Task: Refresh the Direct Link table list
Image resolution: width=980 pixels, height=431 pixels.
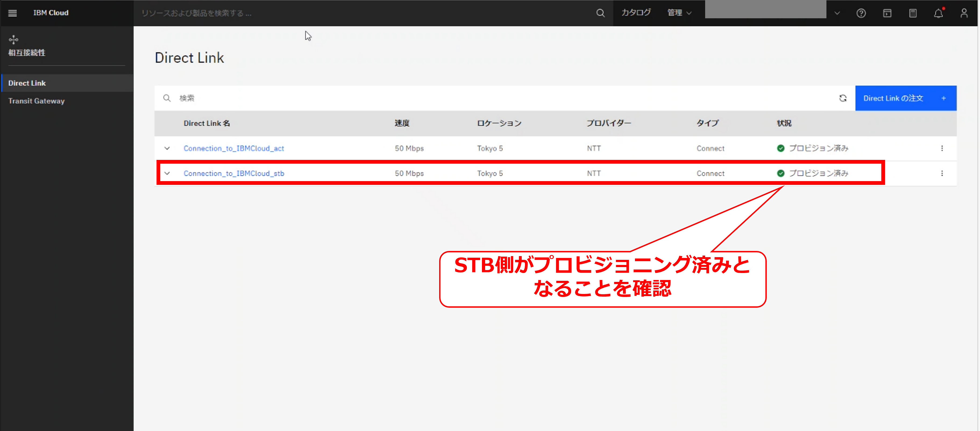Action: click(x=843, y=98)
